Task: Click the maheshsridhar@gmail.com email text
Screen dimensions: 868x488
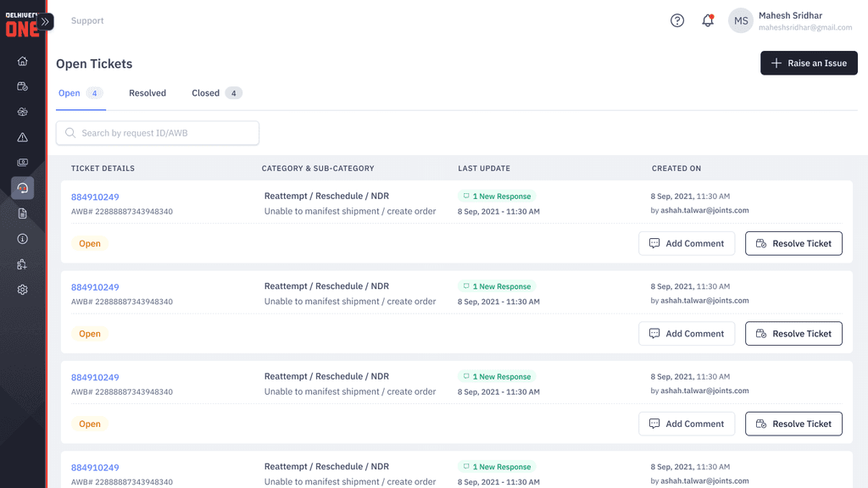Action: point(805,27)
